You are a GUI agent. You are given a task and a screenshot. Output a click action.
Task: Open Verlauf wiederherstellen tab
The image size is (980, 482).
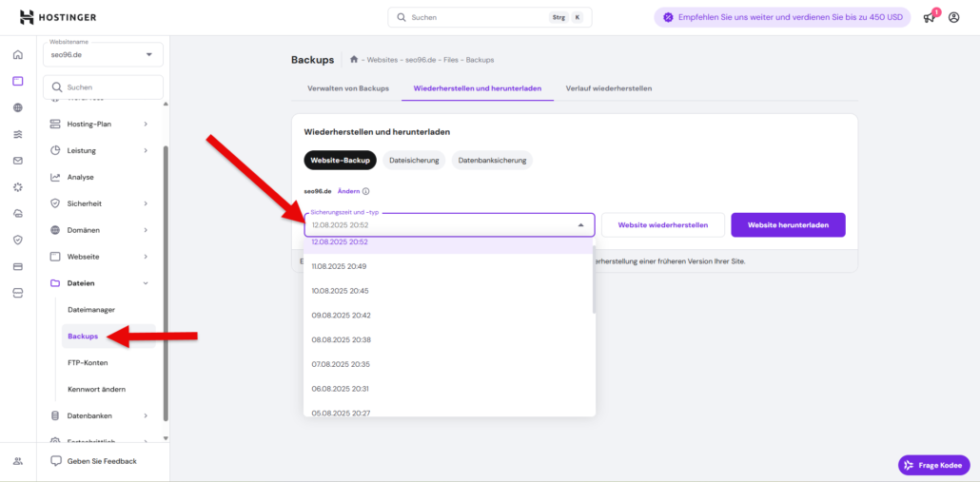[x=609, y=88]
